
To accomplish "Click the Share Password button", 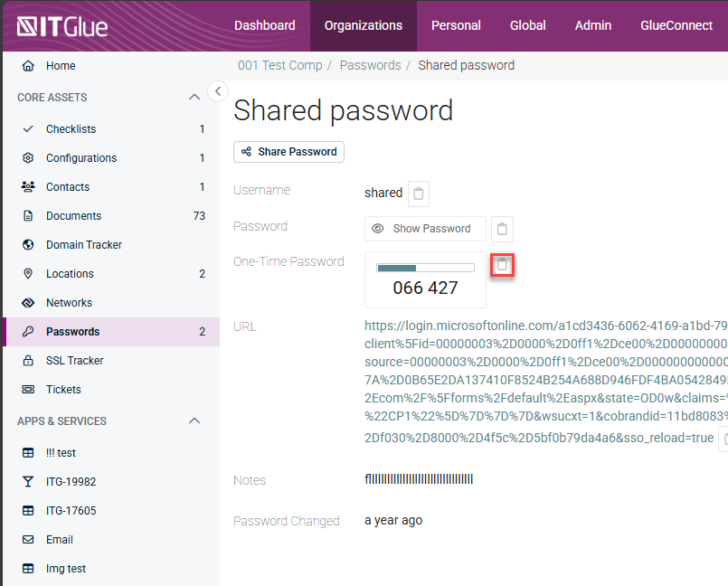I will (x=288, y=152).
